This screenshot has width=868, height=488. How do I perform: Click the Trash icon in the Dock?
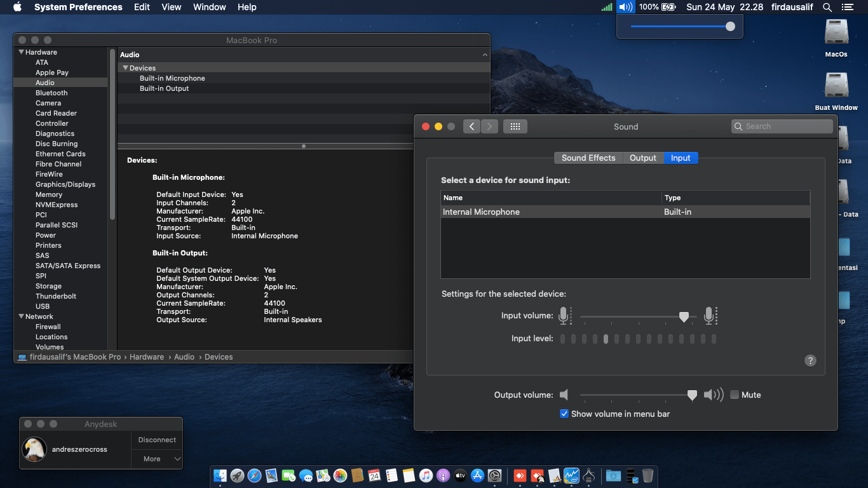coord(648,475)
